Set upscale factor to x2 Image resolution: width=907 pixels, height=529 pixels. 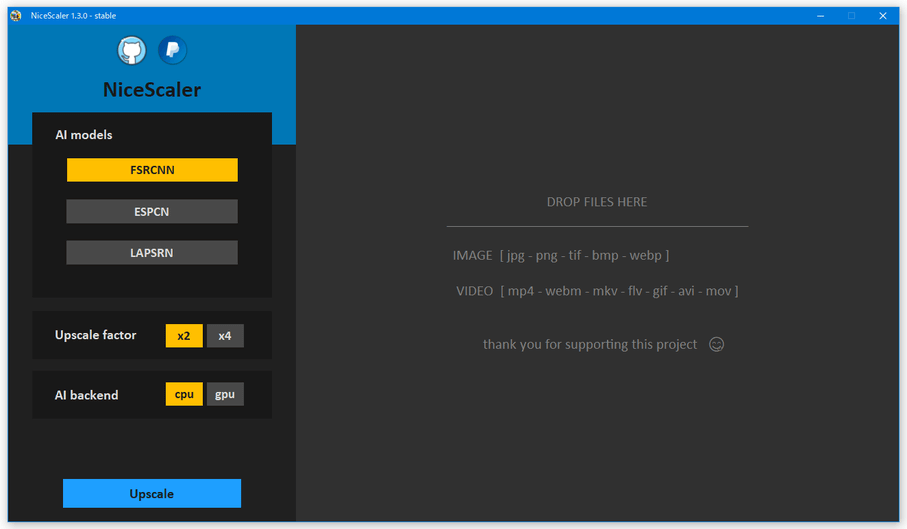pos(184,336)
